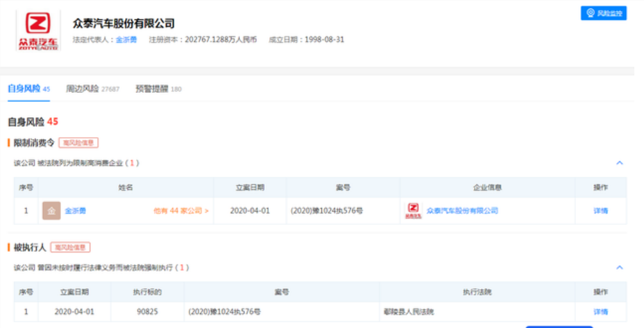Click the company title 众泰汽车股份有限公司 heading

click(124, 23)
